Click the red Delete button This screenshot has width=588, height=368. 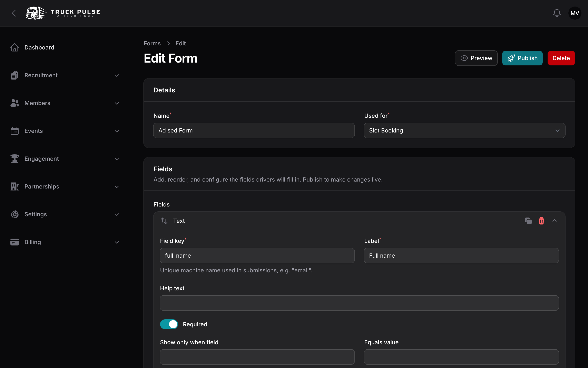click(561, 58)
